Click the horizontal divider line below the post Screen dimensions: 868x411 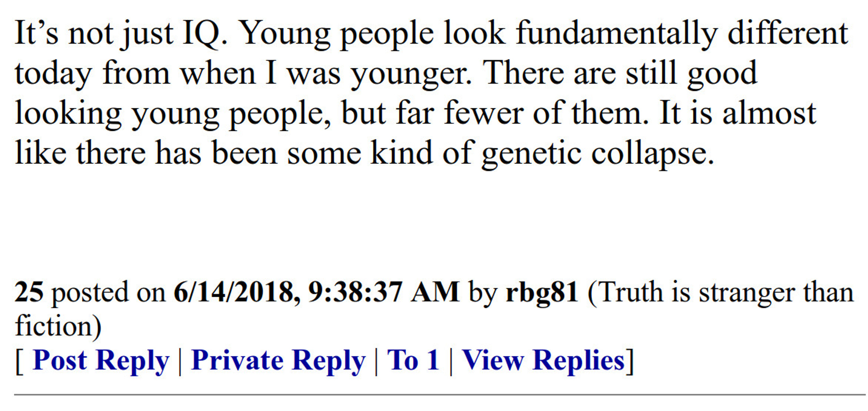(440, 395)
